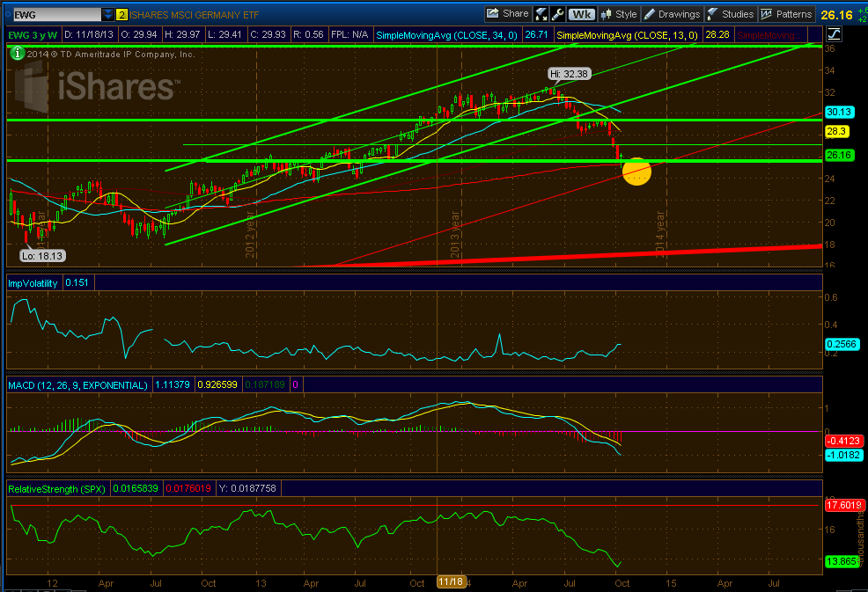Click the ImpVolatility study label
This screenshot has width=868, height=592.
(x=33, y=282)
